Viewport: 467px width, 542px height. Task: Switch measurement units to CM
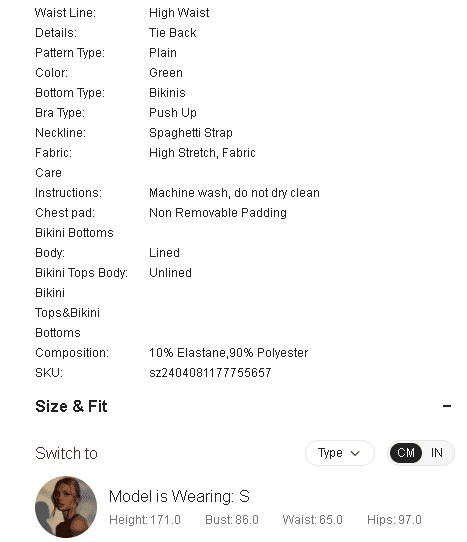(405, 453)
